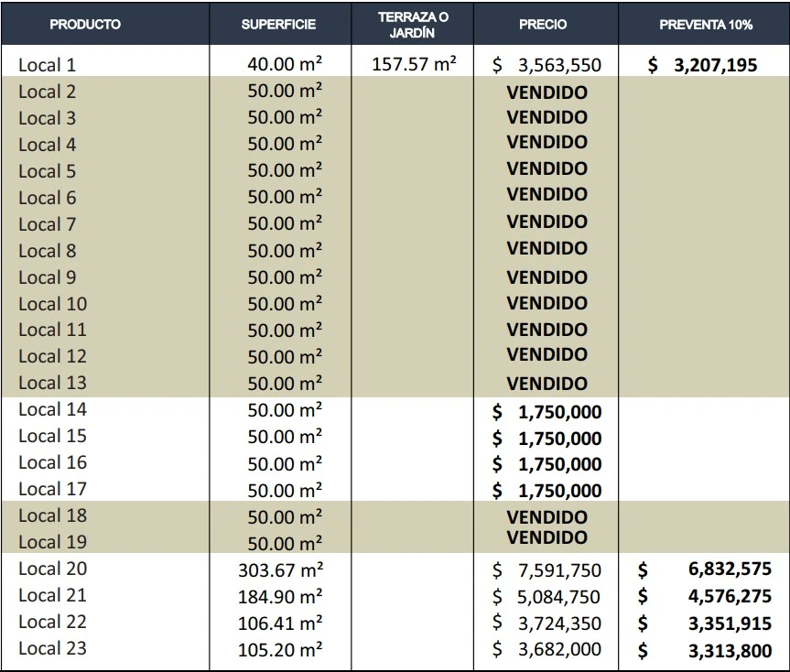The height and width of the screenshot is (672, 790).
Task: Click the VENDIDO status for Local 2
Action: click(x=547, y=92)
